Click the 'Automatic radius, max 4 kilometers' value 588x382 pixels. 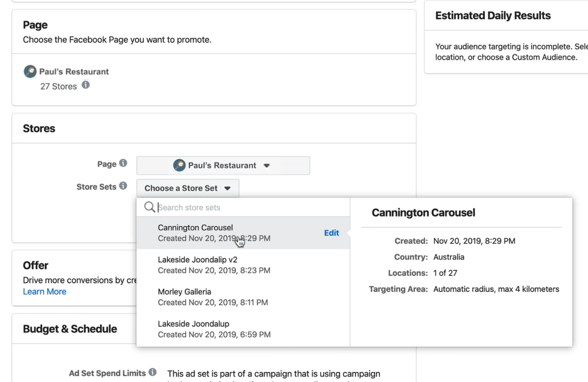point(496,289)
